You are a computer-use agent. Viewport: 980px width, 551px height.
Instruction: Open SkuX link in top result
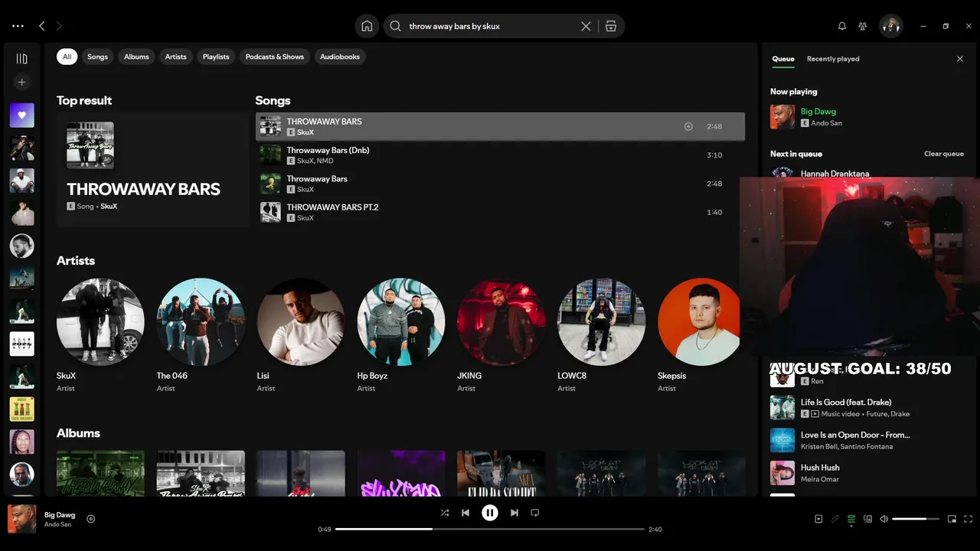(x=109, y=207)
